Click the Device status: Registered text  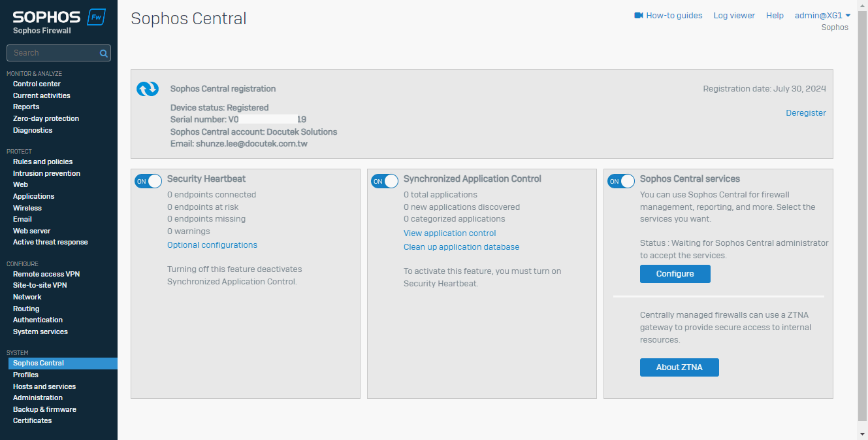(219, 108)
